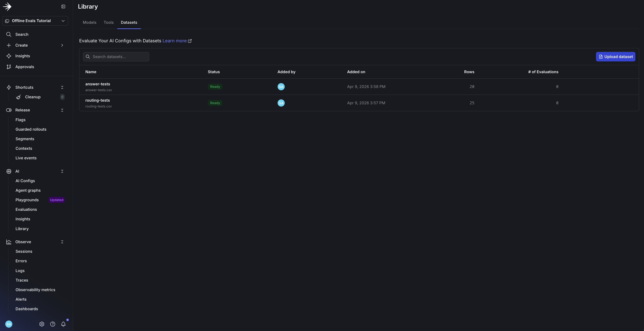Collapse the Observe section
The height and width of the screenshot is (331, 644).
pos(62,242)
